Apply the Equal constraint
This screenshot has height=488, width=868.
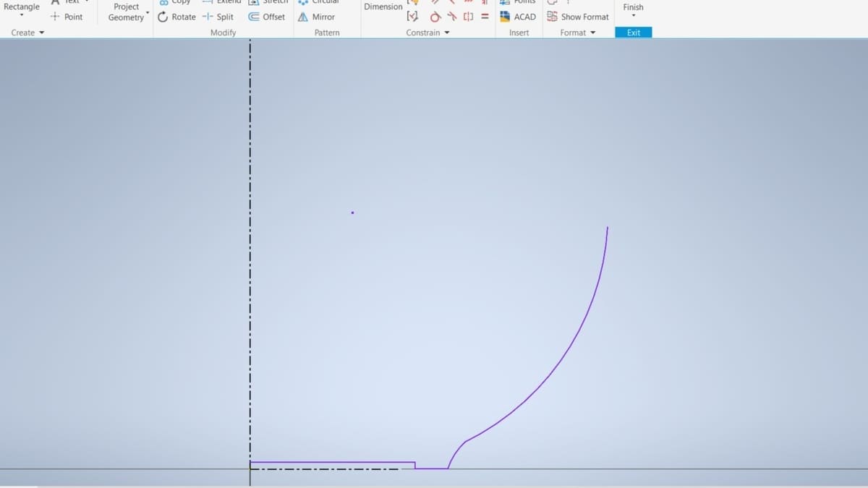tap(485, 17)
